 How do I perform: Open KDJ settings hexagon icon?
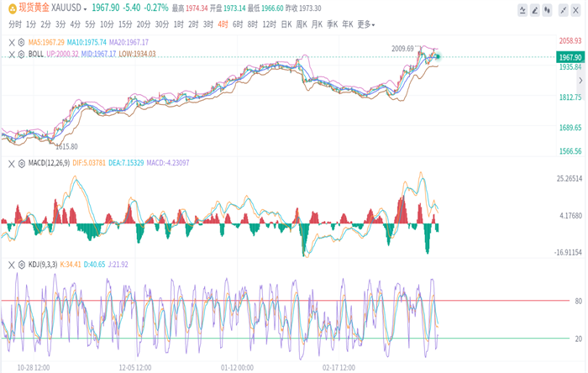[x=21, y=265]
